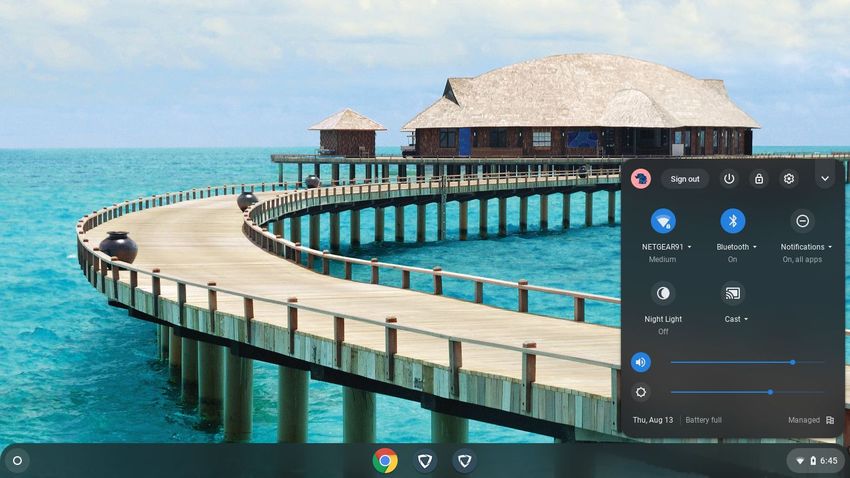
Task: Lock the screen with the padlock icon
Action: [759, 179]
